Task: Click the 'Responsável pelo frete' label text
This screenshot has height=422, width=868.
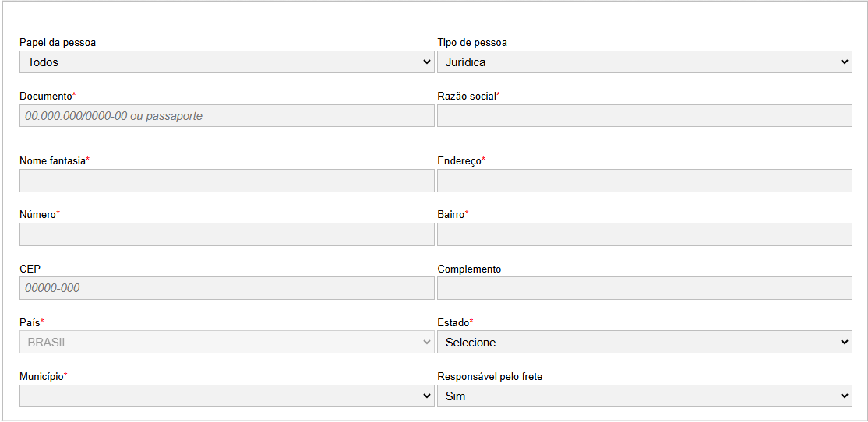Action: tap(489, 377)
